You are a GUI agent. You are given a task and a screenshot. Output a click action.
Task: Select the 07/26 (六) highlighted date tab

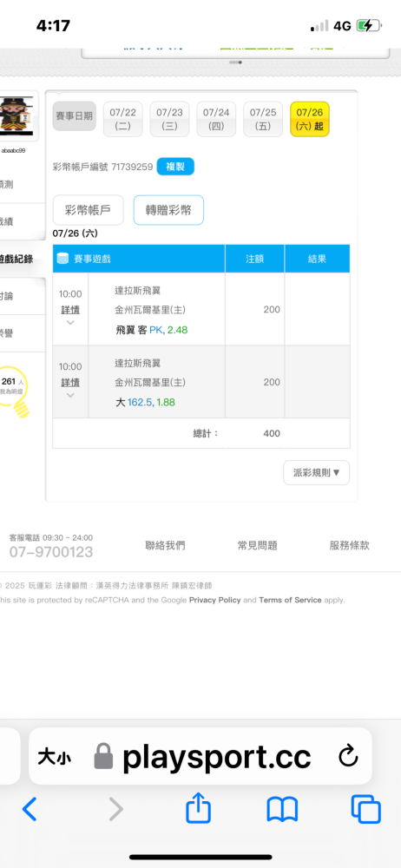click(x=310, y=119)
